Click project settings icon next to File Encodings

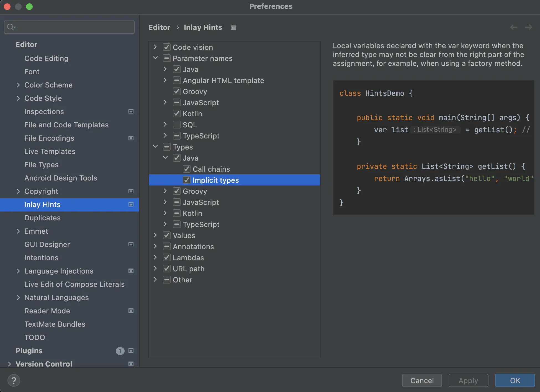click(x=131, y=138)
